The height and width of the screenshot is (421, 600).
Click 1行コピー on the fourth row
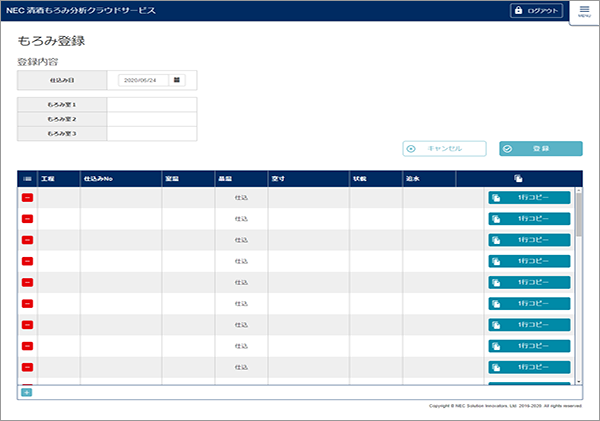[x=529, y=261]
